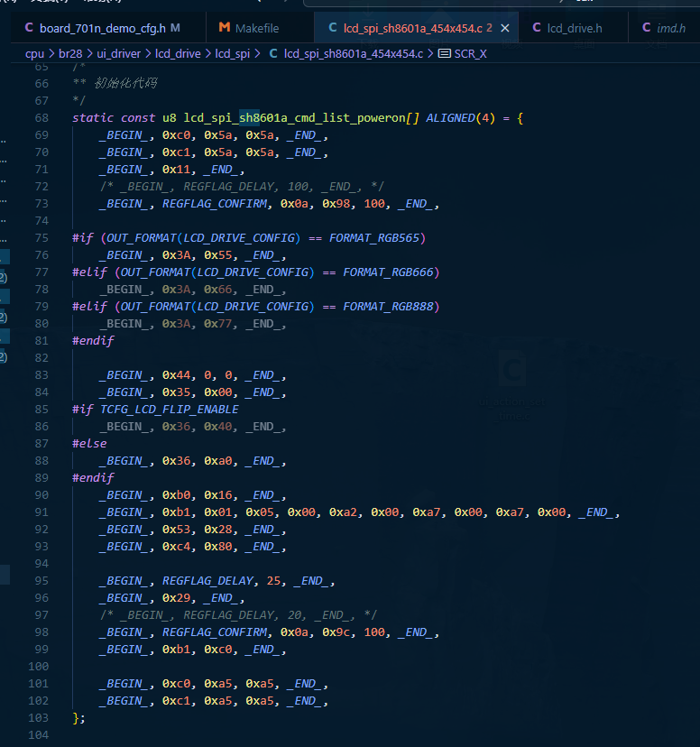This screenshot has height=747, width=700.
Task: Open cpu breadcrumb segment
Action: click(x=34, y=54)
